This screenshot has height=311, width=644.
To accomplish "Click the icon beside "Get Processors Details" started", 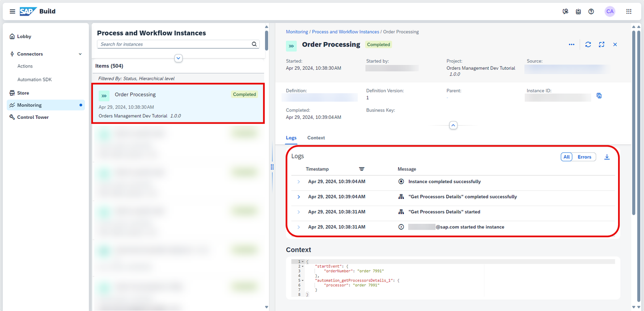I will 401,212.
